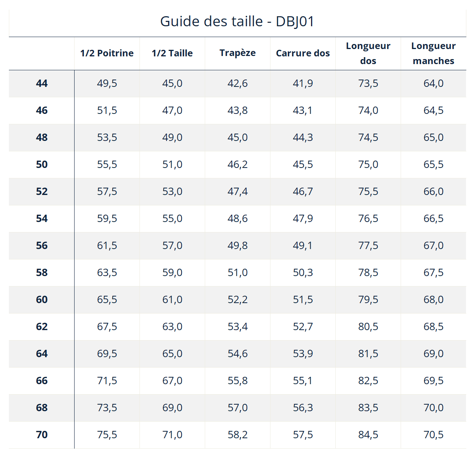Image resolution: width=476 pixels, height=461 pixels.
Task: Select the 49,0 waist value for size 48
Action: tap(172, 137)
